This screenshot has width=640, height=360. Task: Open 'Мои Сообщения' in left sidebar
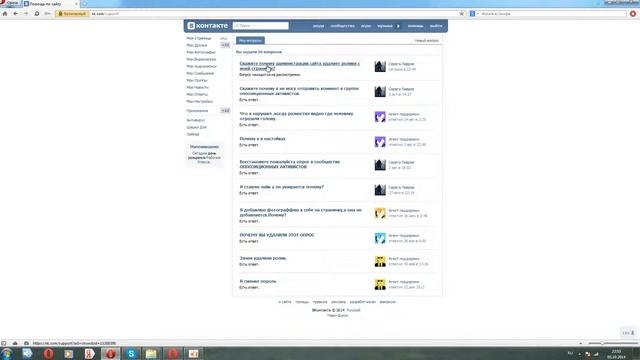click(200, 73)
